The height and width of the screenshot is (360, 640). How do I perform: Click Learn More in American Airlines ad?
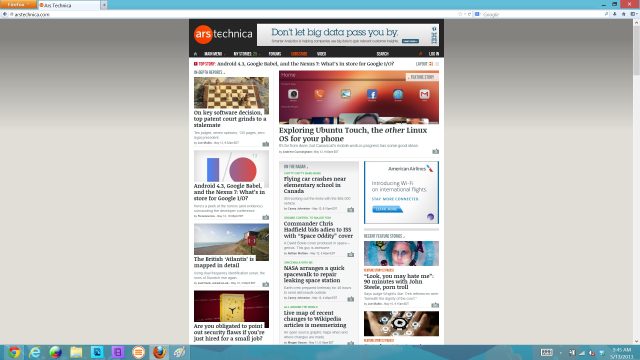(387, 209)
